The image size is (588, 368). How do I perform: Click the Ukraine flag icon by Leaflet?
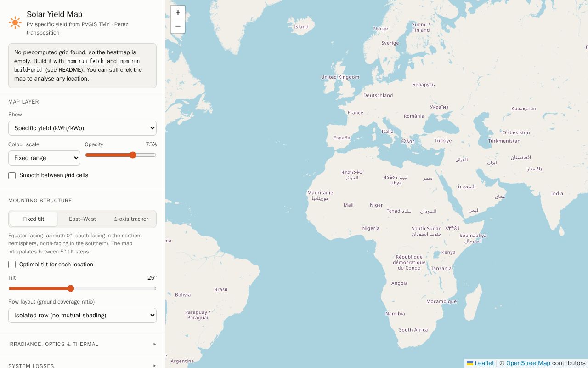tap(470, 363)
